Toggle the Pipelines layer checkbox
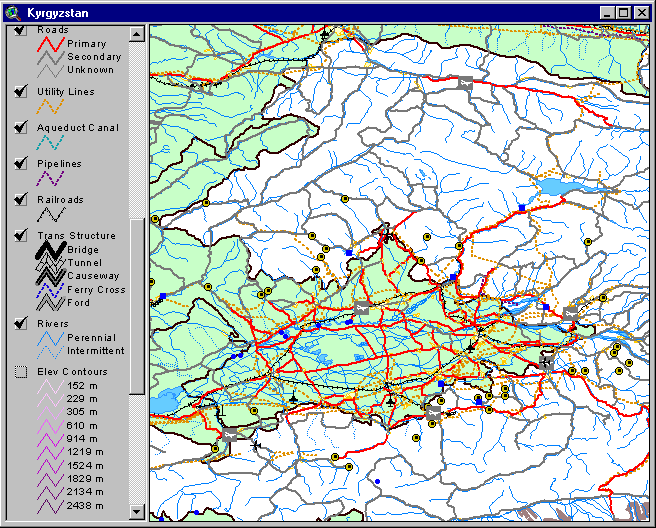 click(x=20, y=163)
